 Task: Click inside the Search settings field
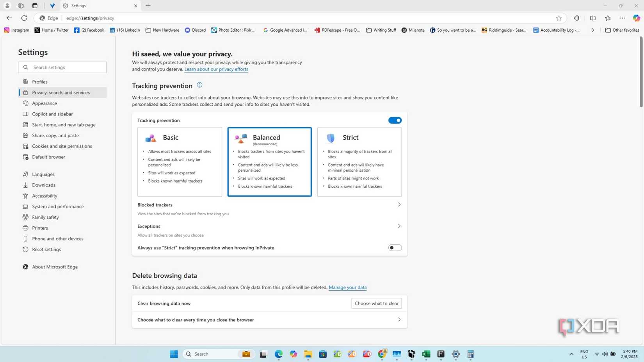[62, 67]
